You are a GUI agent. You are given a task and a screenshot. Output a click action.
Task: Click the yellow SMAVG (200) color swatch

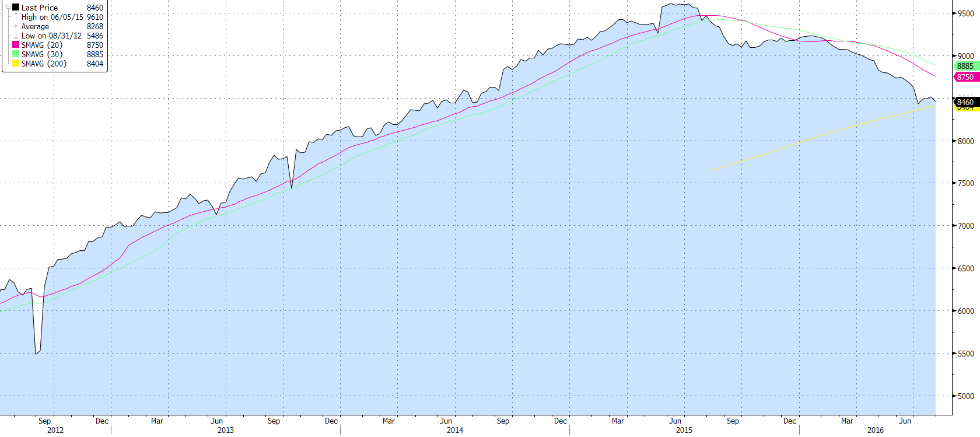16,64
